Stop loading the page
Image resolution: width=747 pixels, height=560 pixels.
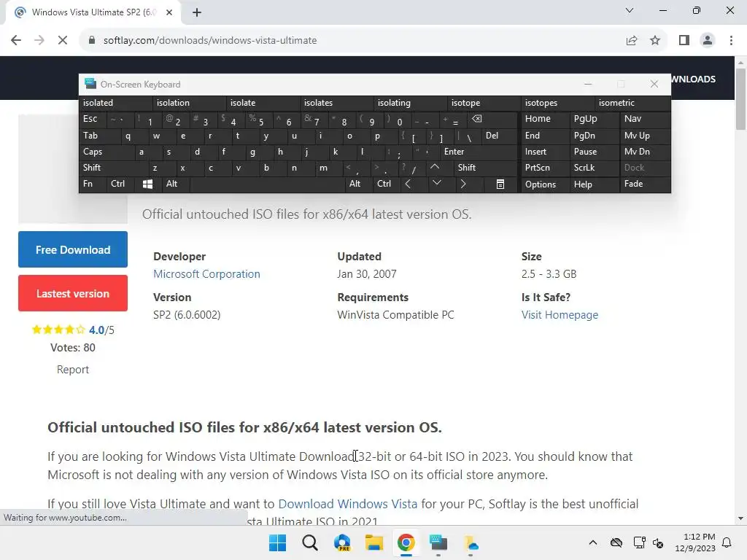[63, 41]
